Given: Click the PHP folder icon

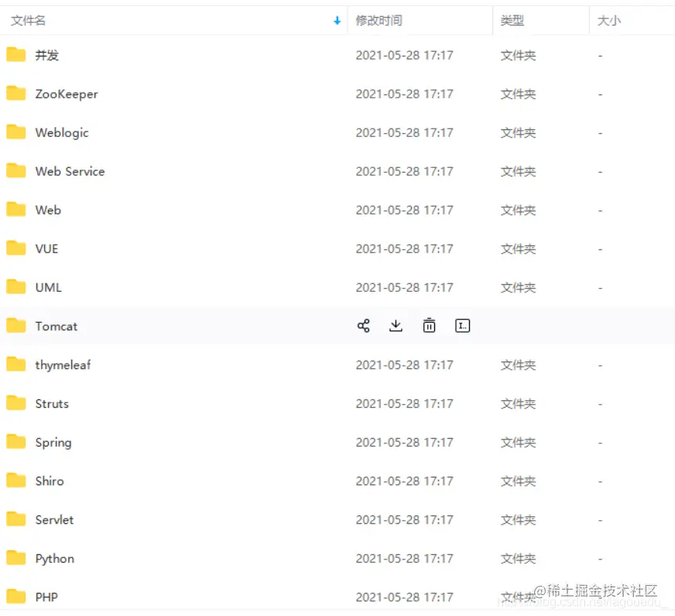Looking at the screenshot, I should (15, 597).
